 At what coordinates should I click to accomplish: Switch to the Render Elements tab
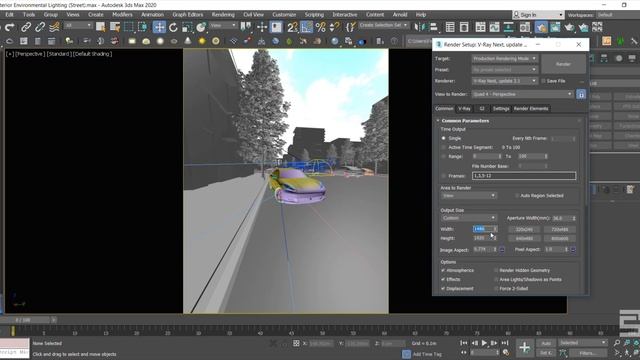pyautogui.click(x=531, y=109)
